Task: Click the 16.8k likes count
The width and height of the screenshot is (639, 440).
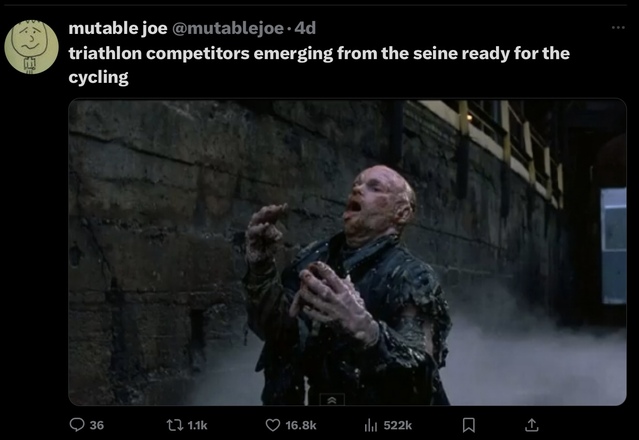Action: [301, 425]
